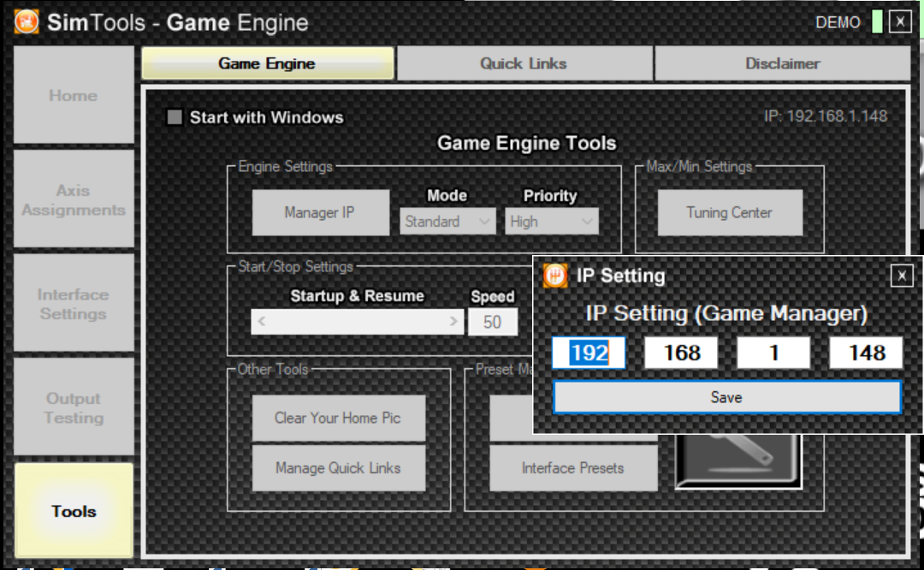Open the Disclaimer tab
This screenshot has width=924, height=570.
pos(782,63)
